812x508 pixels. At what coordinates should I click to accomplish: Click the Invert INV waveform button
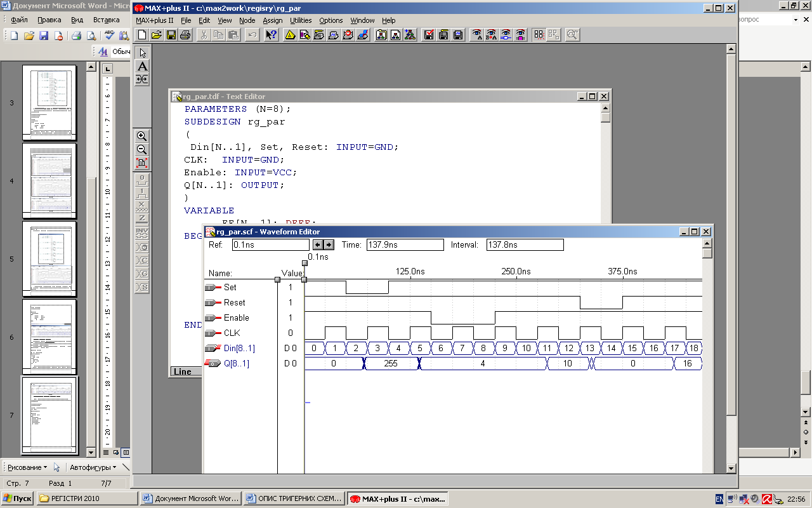click(142, 232)
